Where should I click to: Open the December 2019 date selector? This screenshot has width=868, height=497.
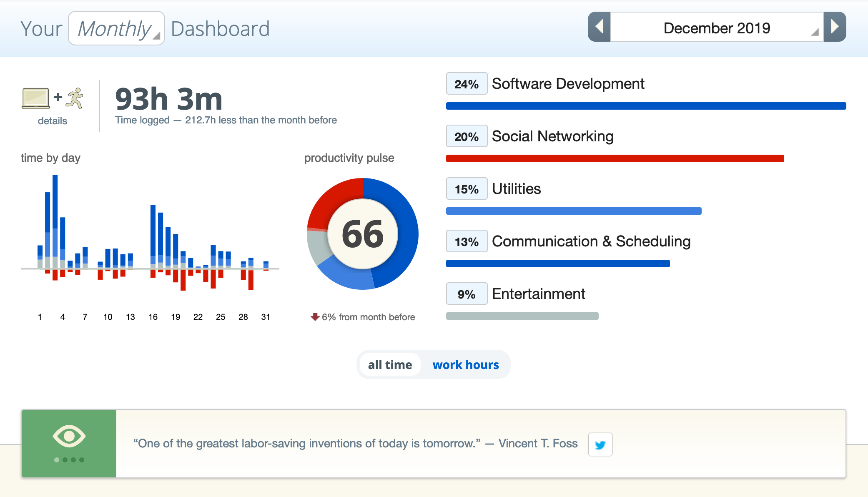pyautogui.click(x=717, y=28)
